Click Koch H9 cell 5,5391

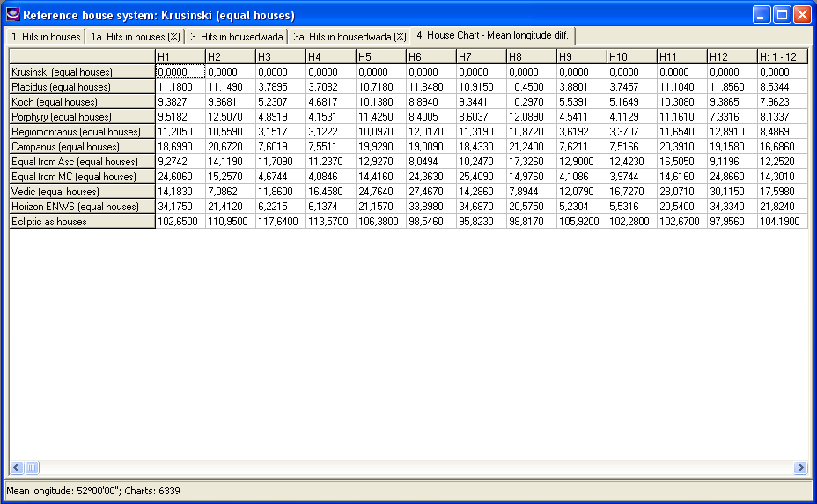[581, 101]
